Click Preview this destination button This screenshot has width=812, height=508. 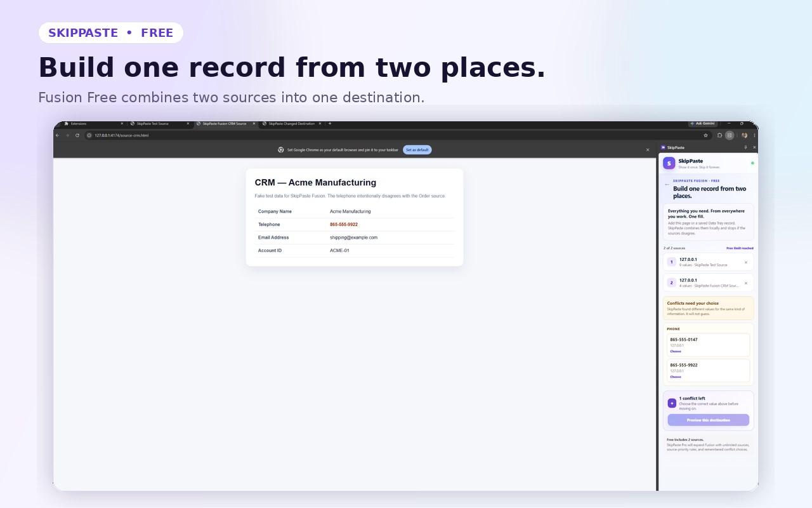[708, 420]
